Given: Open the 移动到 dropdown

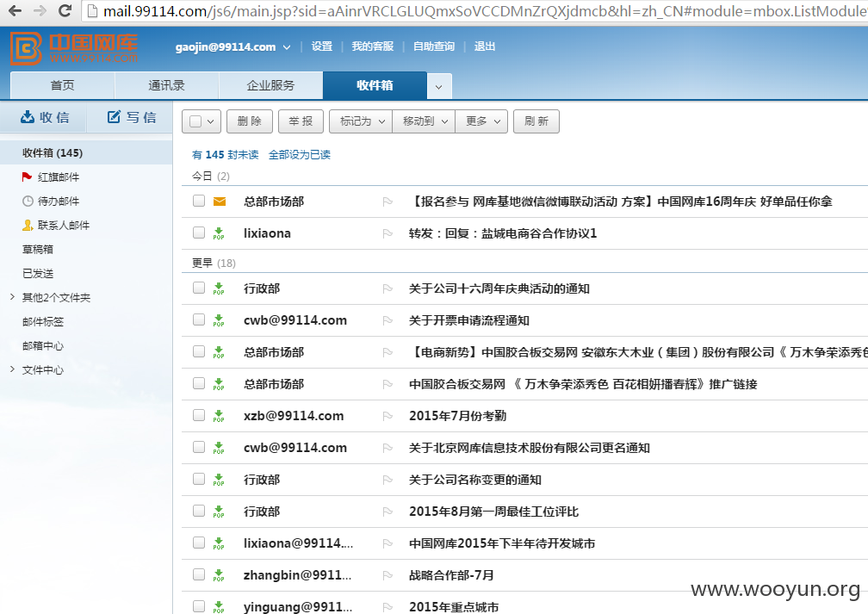Looking at the screenshot, I should coord(424,121).
